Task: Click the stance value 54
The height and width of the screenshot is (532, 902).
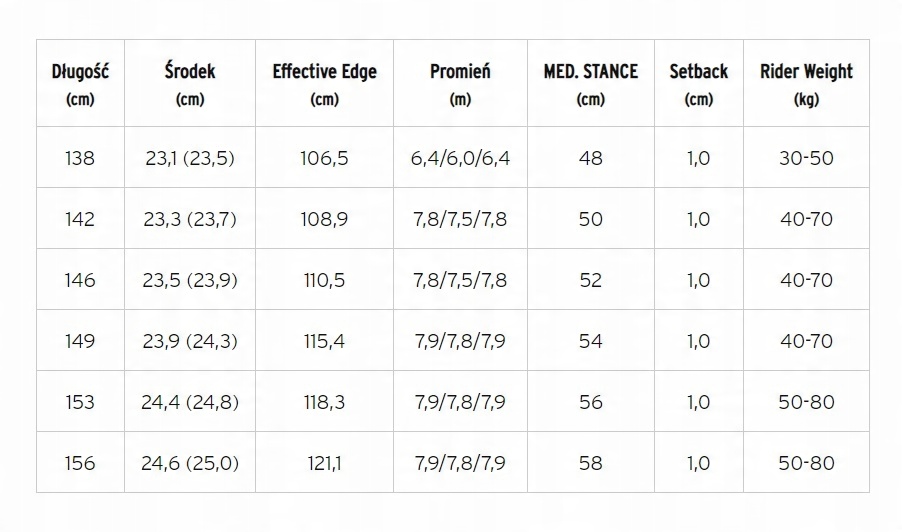Action: (591, 341)
